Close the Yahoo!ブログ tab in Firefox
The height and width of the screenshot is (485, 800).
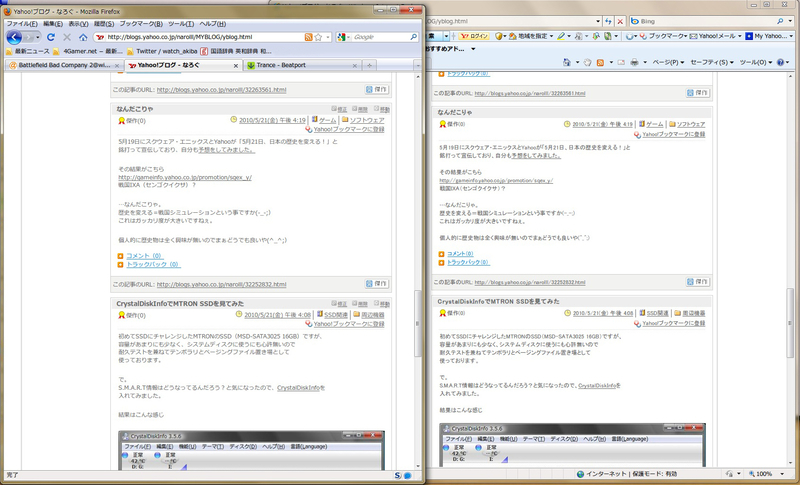click(x=236, y=66)
